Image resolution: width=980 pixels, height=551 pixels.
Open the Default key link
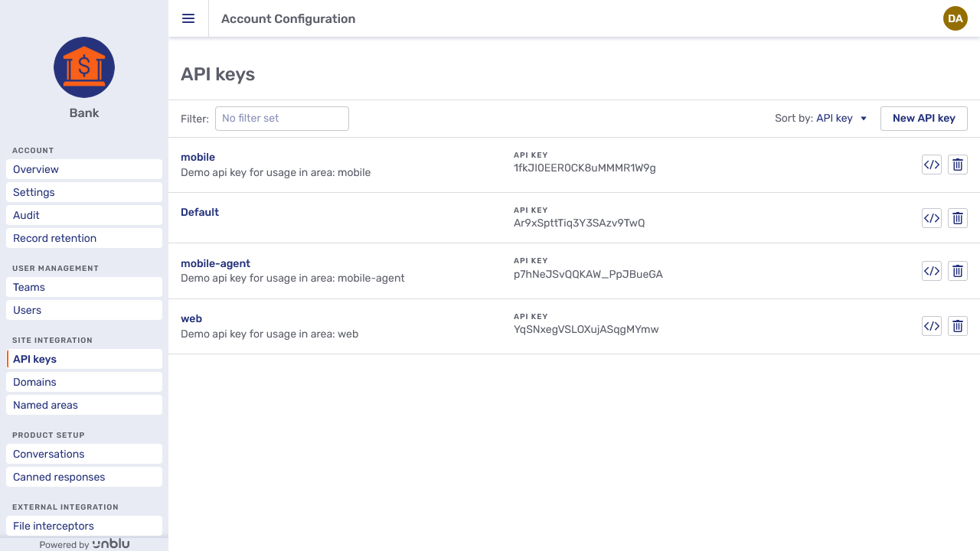click(199, 212)
